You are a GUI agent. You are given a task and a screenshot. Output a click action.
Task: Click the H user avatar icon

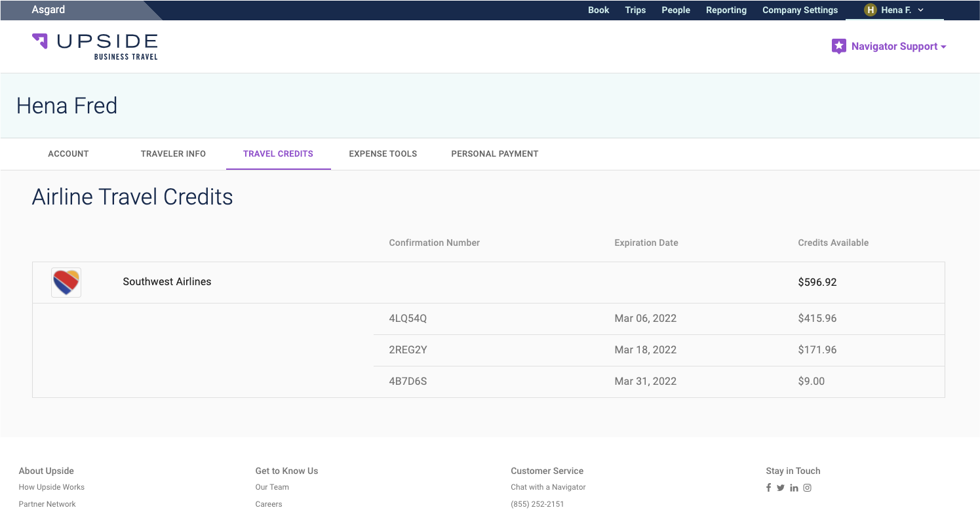871,10
